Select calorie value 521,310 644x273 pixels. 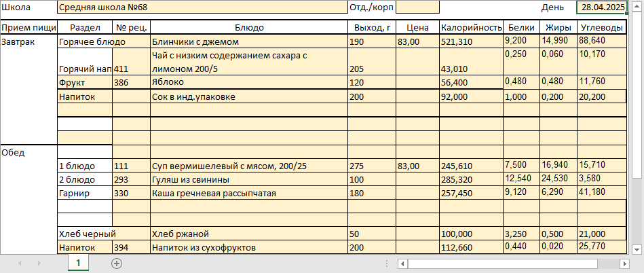(472, 41)
